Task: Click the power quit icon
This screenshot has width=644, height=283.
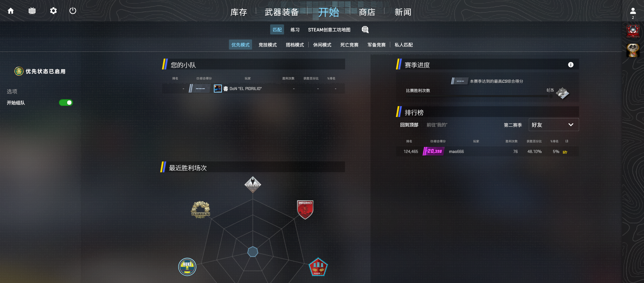Action: 73,11
